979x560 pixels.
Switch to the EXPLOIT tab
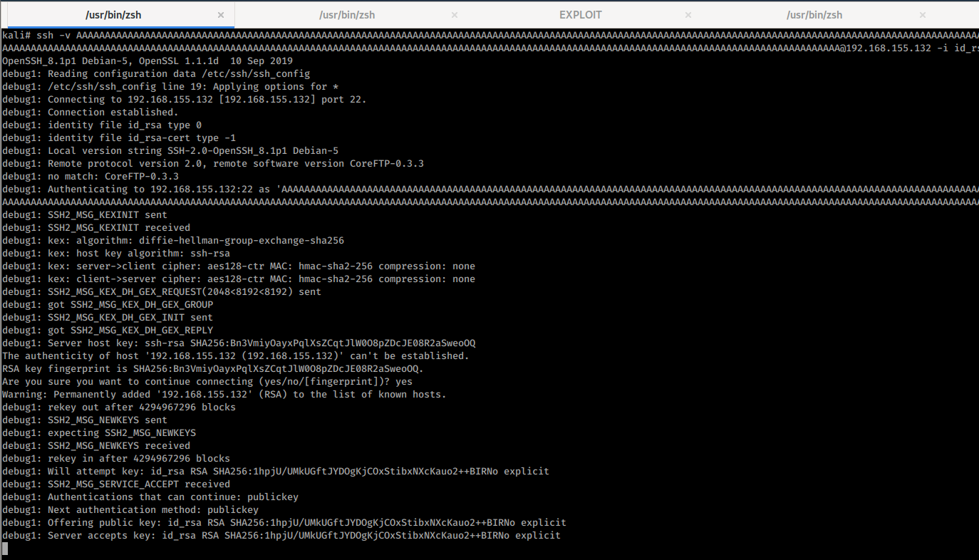coord(580,15)
